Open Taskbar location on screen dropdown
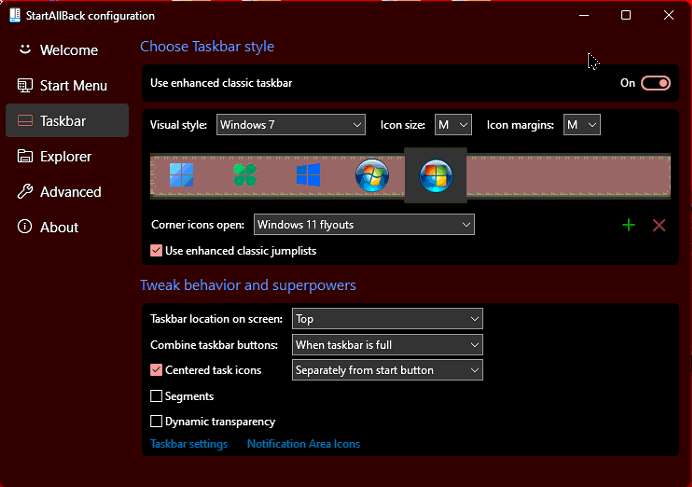This screenshot has height=487, width=692. coord(387,319)
